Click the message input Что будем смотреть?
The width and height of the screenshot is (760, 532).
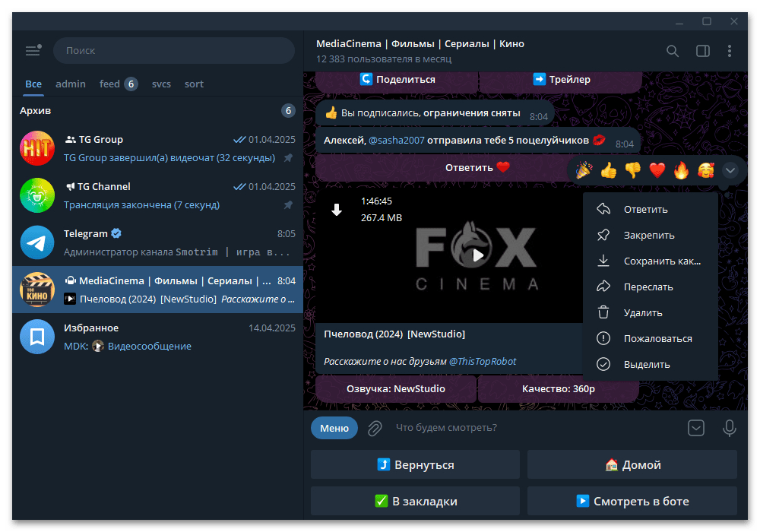[536, 428]
